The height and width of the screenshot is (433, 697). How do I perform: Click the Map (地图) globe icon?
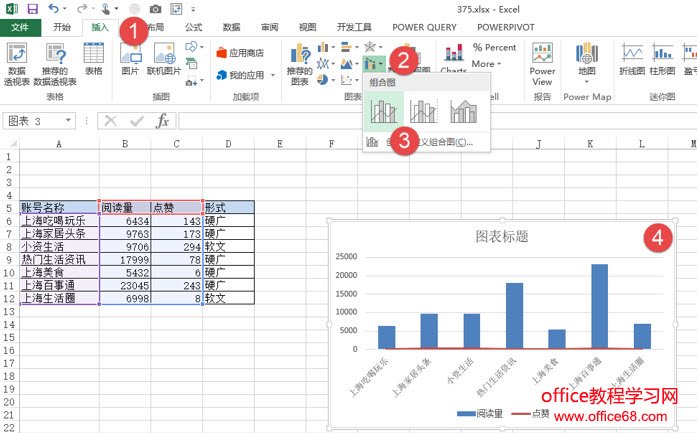click(587, 53)
